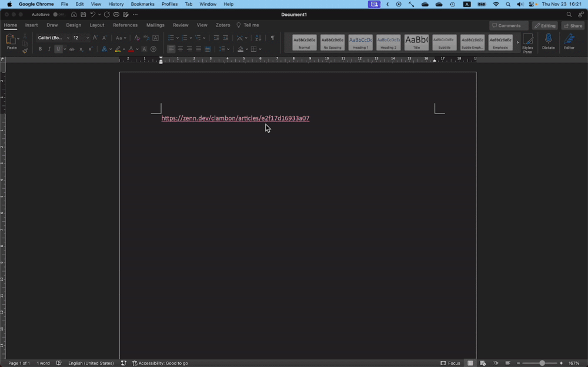Click the zoom slider handle in the status bar
Screen dimensions: 588x367
point(542,363)
